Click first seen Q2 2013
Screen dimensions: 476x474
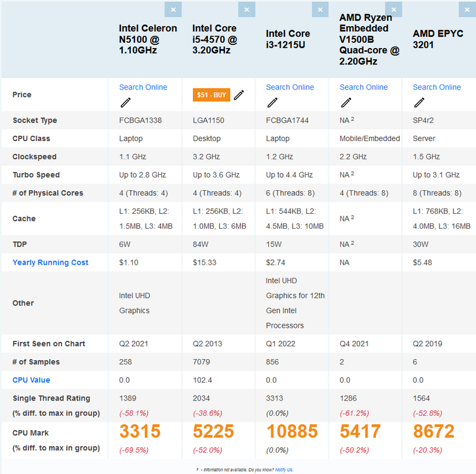pos(207,344)
